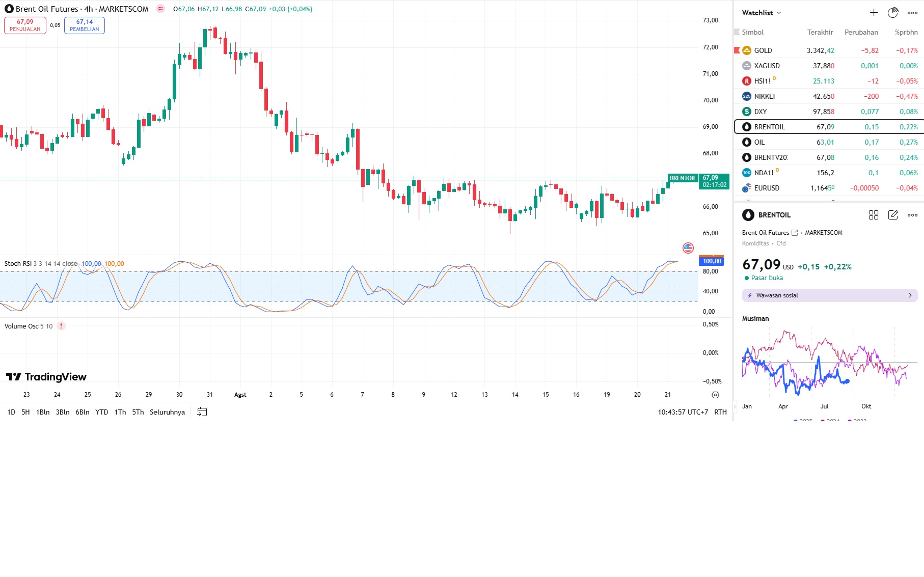This screenshot has height=577, width=924.
Task: Click the edit note icon in BRENTOIL details
Action: 893,215
